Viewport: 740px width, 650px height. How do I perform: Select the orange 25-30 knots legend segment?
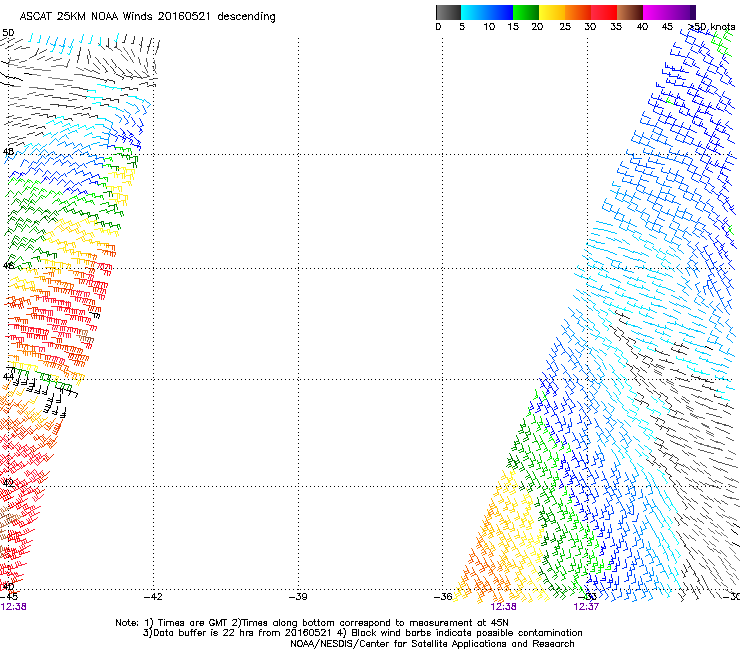coord(578,12)
